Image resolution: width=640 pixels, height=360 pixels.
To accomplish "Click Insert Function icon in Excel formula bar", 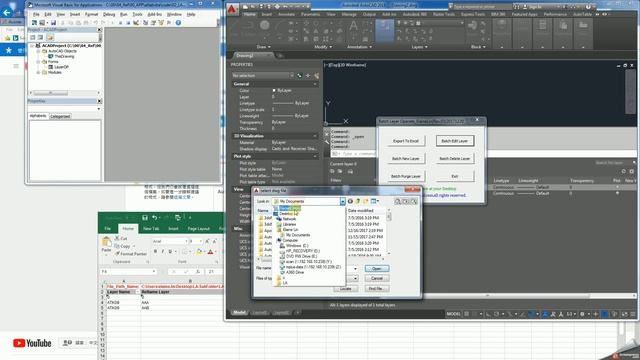I will [198, 271].
